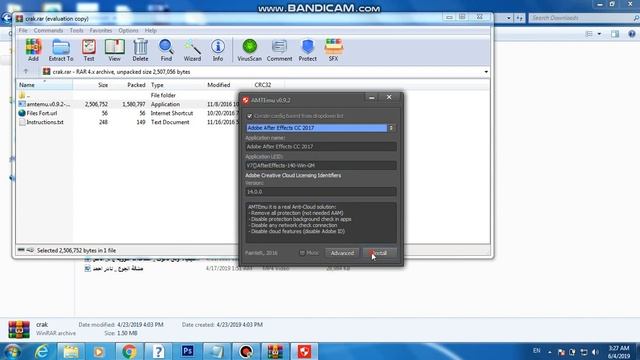Image resolution: width=640 pixels, height=360 pixels.
Task: Click the Application name input field
Action: click(x=321, y=147)
